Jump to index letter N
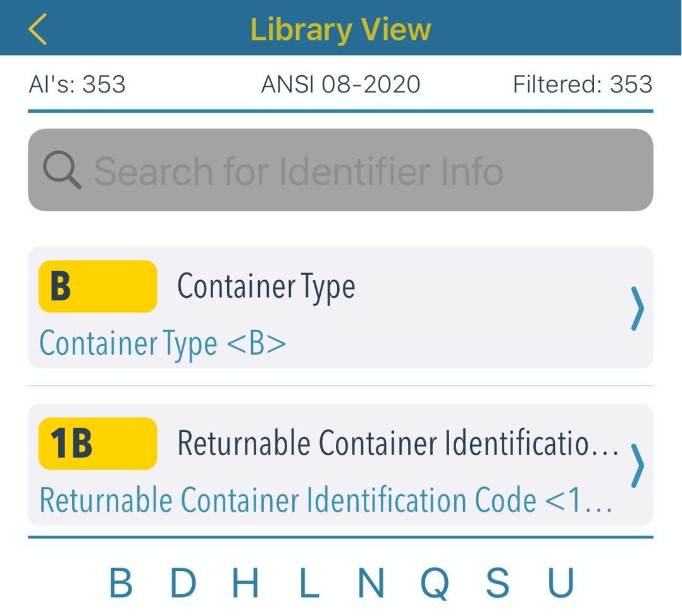682x616 pixels. click(x=371, y=583)
